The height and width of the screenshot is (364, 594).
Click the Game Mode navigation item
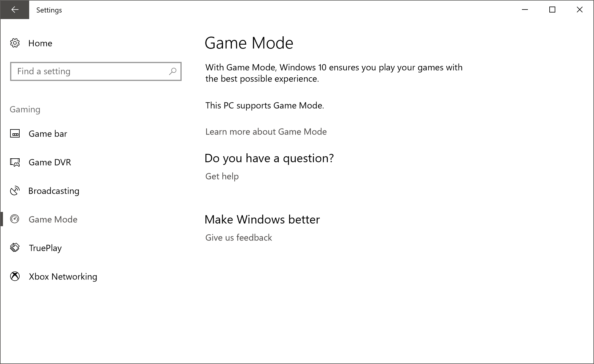(53, 219)
